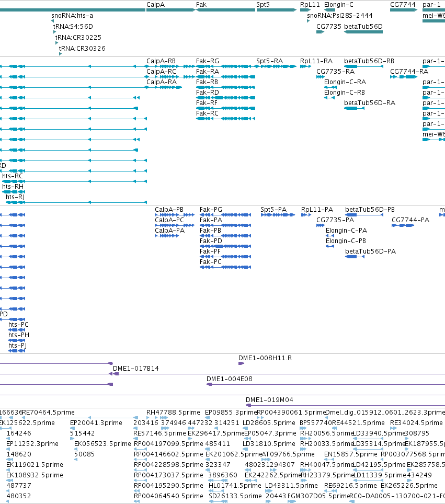The width and height of the screenshot is (445, 504).
Task: Click the Fak-RC transcript
Action: (x=226, y=119)
